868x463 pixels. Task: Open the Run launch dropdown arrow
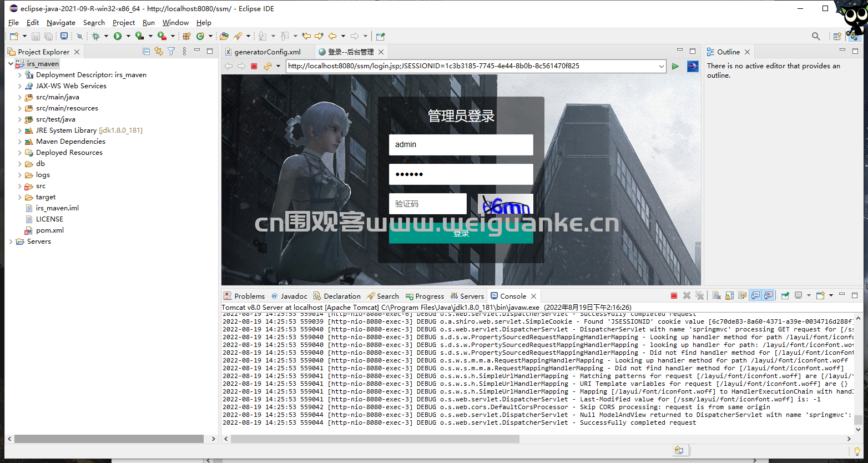[x=128, y=36]
